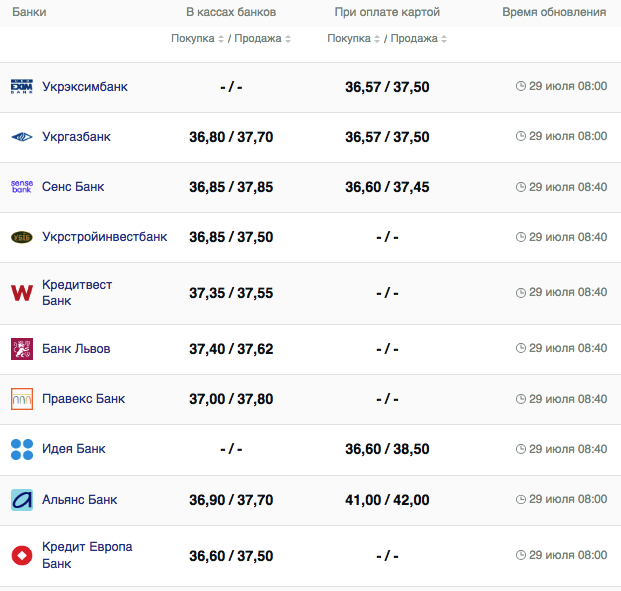The image size is (621, 591).
Task: Click the Укргазбанк logo icon
Action: [x=22, y=137]
